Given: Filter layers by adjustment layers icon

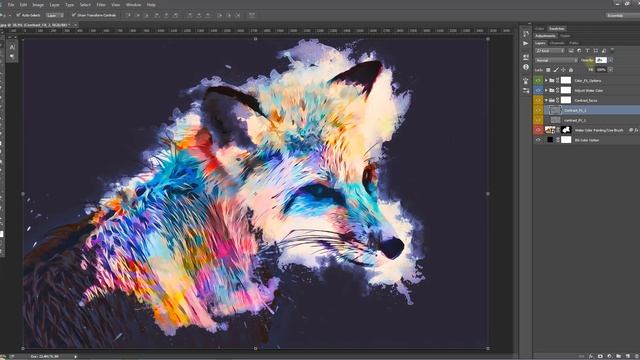Looking at the screenshot, I should pyautogui.click(x=579, y=51).
